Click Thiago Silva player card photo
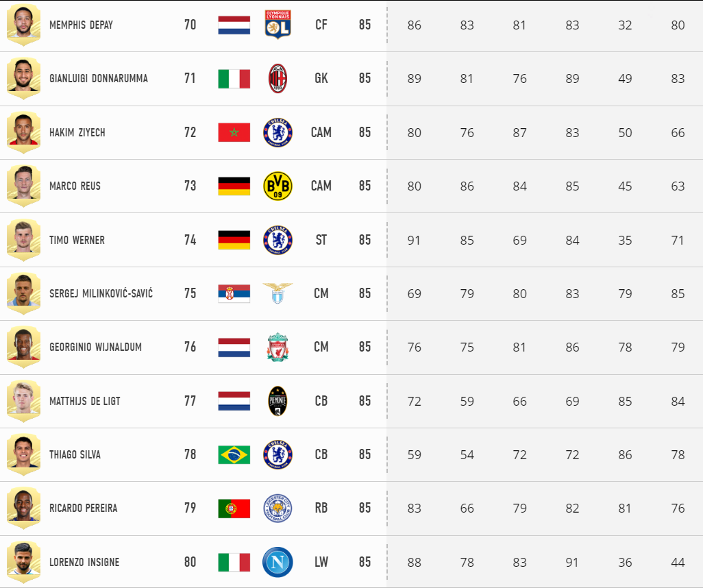703x588 pixels. [x=23, y=454]
